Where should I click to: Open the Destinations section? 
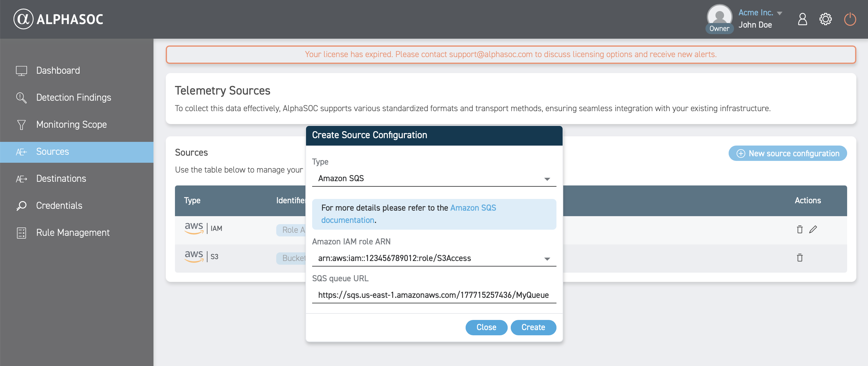61,179
